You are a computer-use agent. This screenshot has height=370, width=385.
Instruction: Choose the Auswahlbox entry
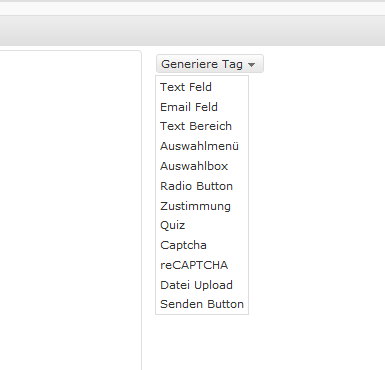click(194, 166)
